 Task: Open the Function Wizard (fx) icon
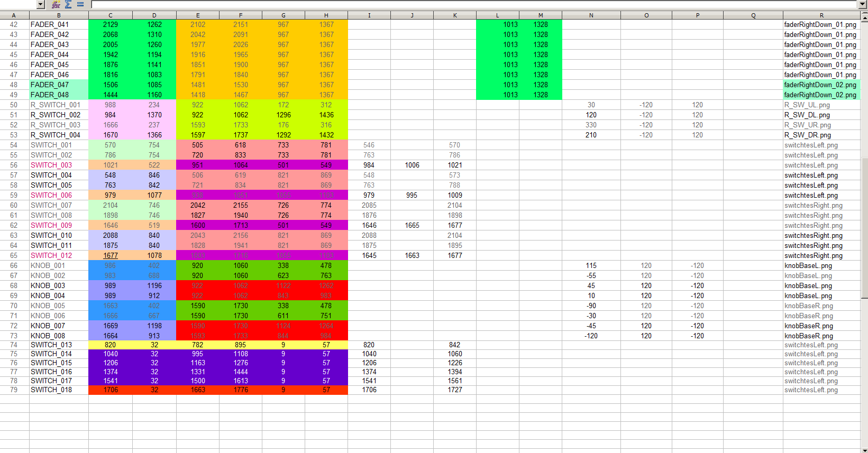[56, 5]
